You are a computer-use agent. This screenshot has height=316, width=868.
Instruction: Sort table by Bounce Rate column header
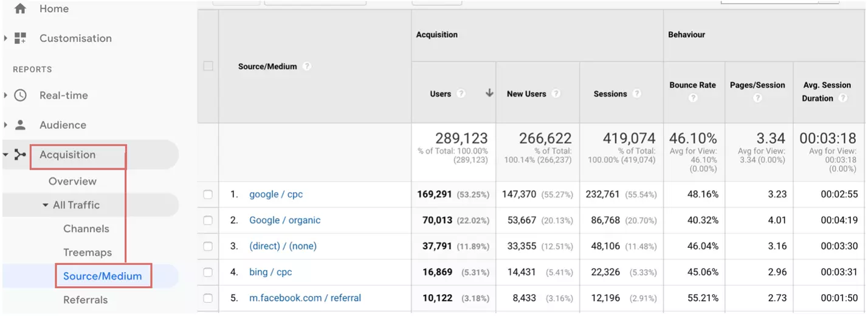point(692,85)
